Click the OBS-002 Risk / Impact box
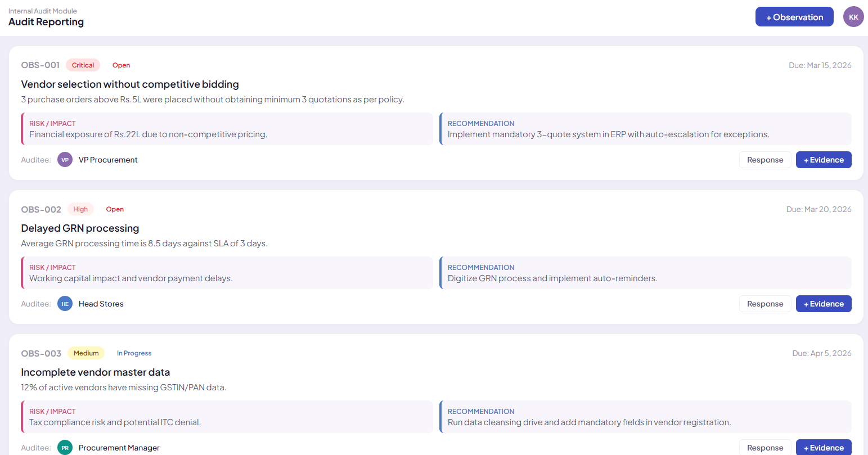The width and height of the screenshot is (868, 455). 227,273
